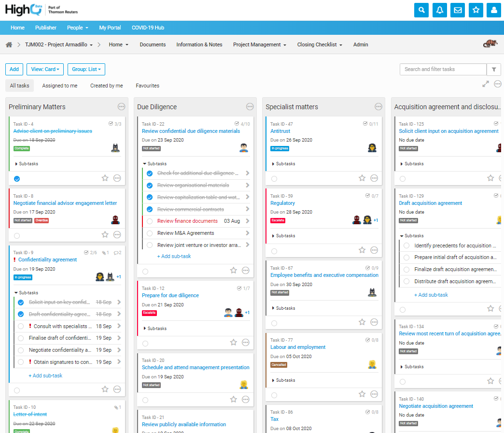Mark Review finance documents sub-task complete

tap(150, 221)
